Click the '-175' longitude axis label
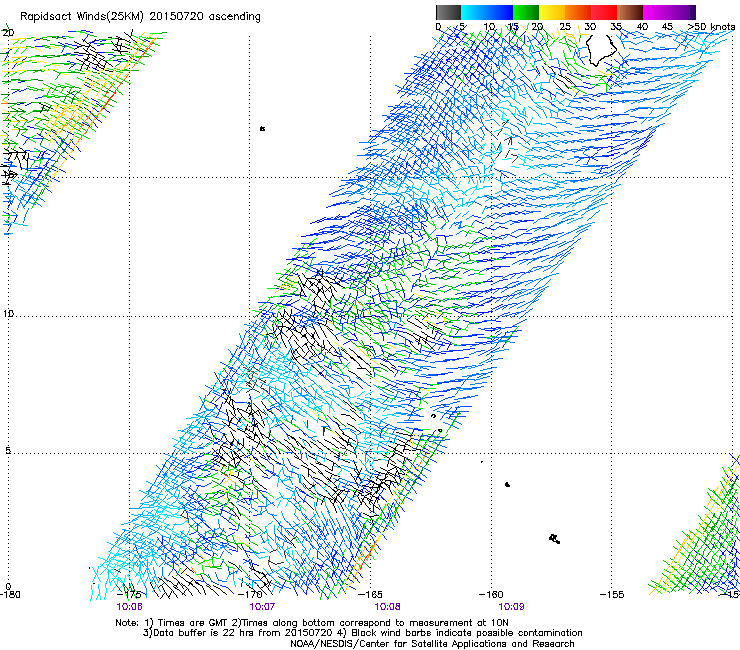 (x=129, y=594)
